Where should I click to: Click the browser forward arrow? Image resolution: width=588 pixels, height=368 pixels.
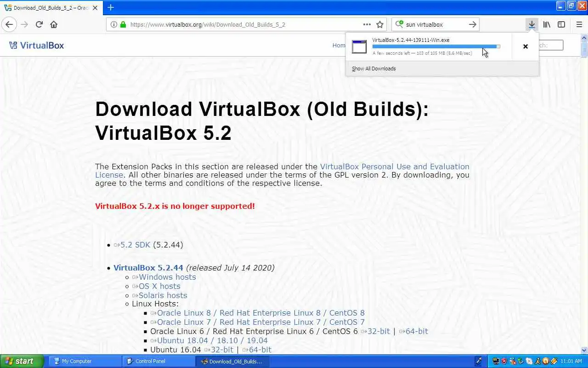(x=24, y=24)
